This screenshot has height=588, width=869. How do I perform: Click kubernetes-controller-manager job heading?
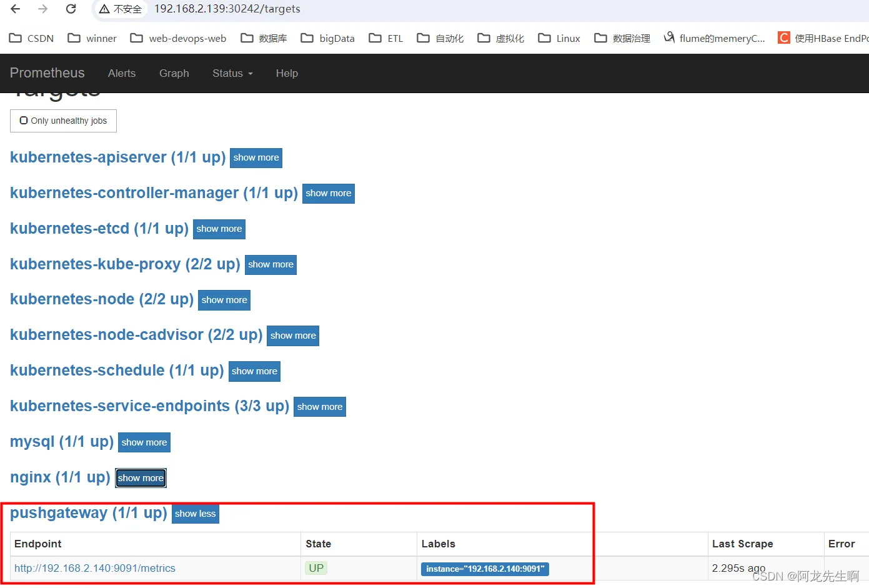point(154,193)
